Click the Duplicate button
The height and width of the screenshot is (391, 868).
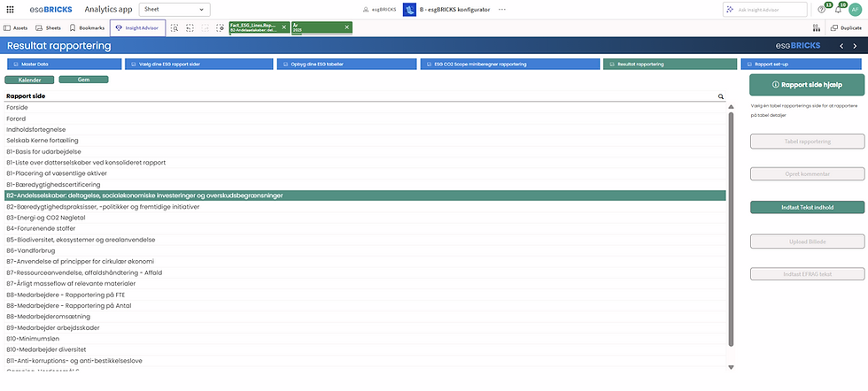[x=846, y=27]
